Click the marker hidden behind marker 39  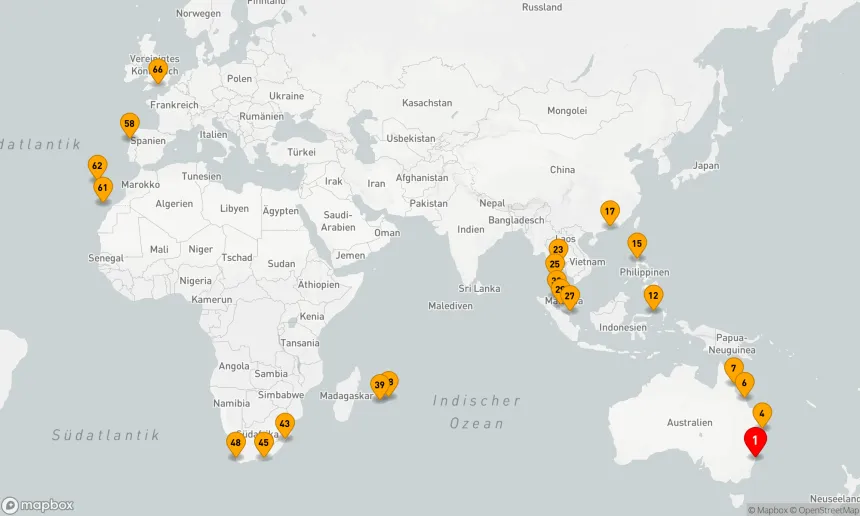pos(392,381)
